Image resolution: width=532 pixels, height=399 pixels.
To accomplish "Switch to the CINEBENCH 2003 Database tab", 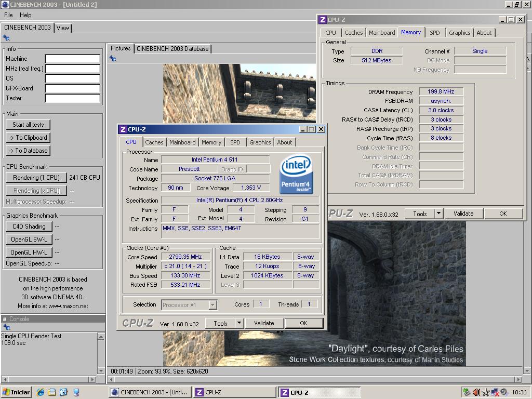I will pos(172,48).
